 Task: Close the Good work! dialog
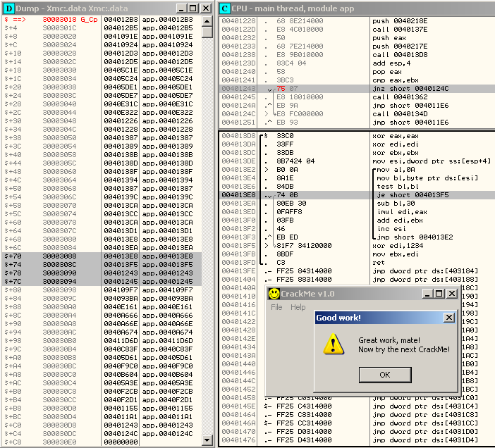tap(448, 318)
